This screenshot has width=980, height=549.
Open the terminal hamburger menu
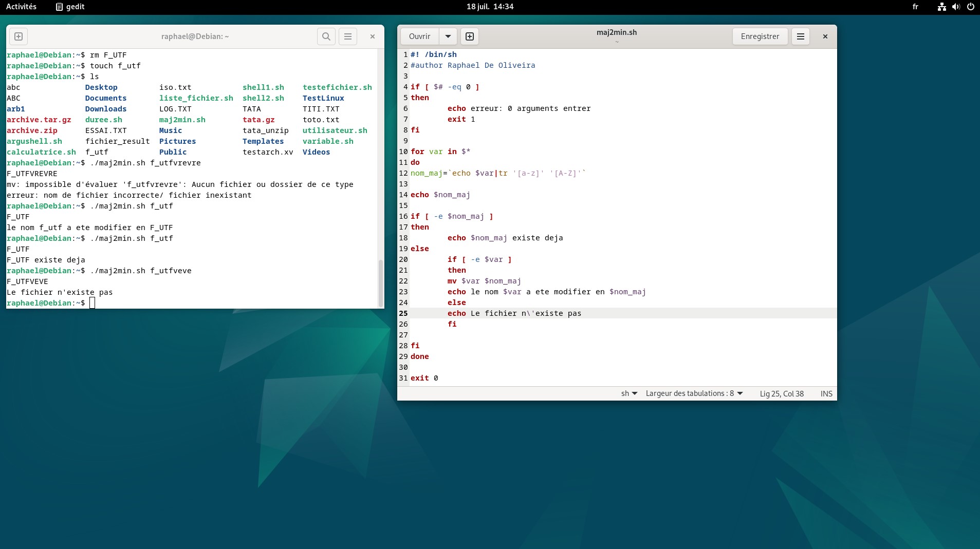(x=348, y=36)
